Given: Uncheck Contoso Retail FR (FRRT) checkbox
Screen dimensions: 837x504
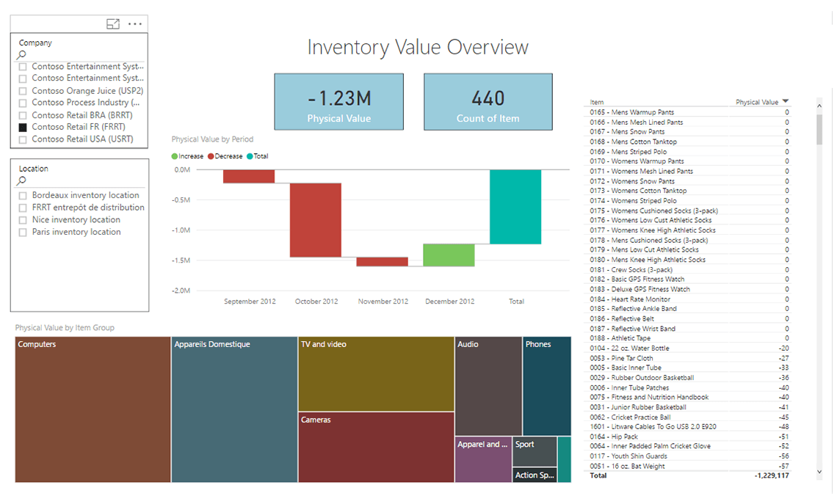Looking at the screenshot, I should (x=23, y=128).
